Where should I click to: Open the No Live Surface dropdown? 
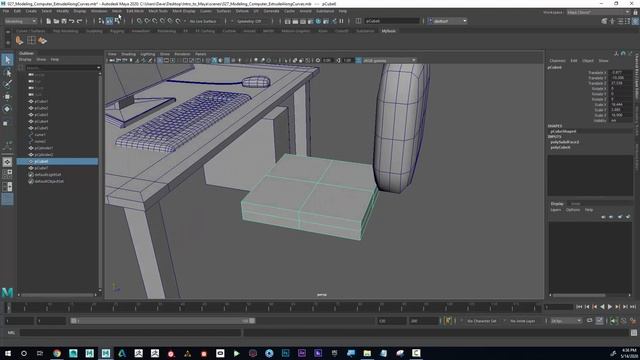[203, 21]
